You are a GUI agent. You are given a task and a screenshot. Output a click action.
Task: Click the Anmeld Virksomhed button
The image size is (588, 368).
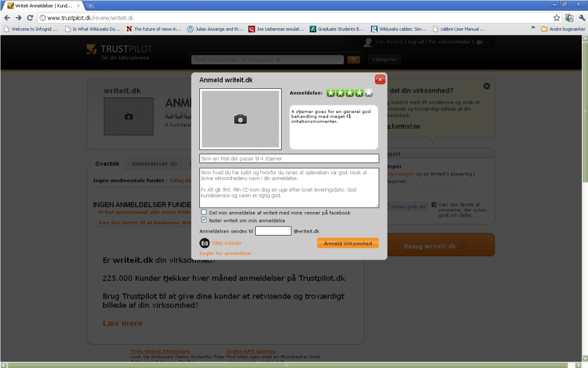[348, 243]
